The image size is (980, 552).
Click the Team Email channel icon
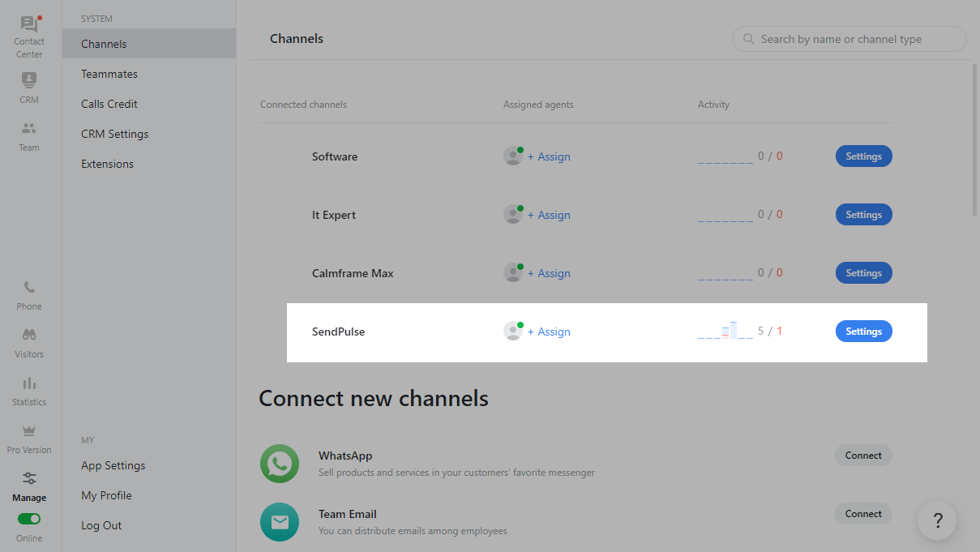pos(280,522)
